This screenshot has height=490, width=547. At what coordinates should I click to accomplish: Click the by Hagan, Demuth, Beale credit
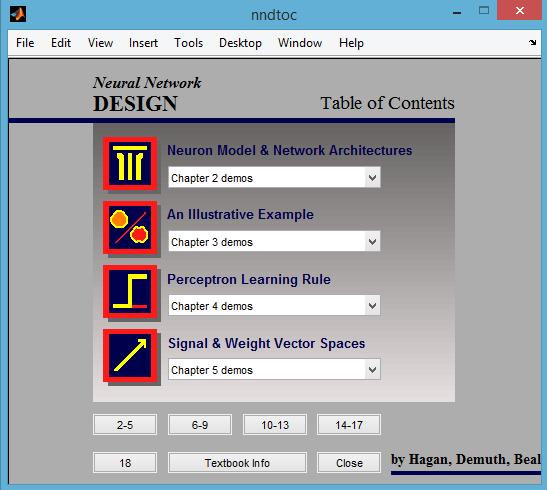[466, 459]
